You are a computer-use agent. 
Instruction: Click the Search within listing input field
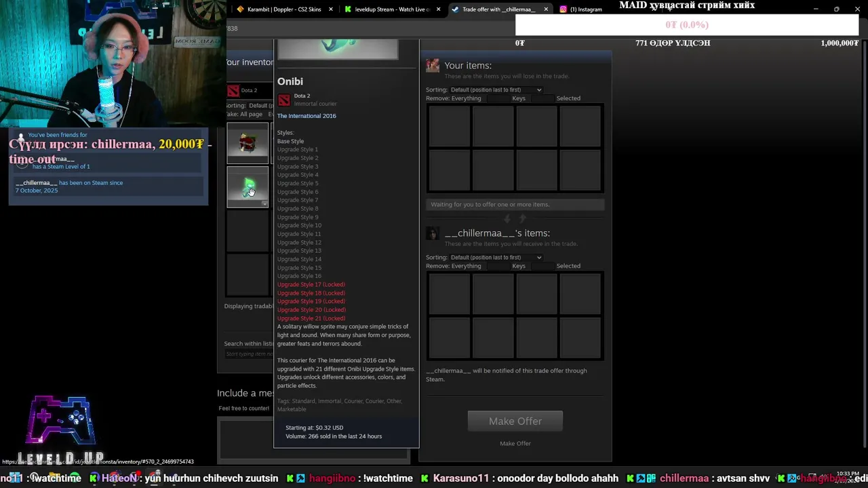pos(248,354)
